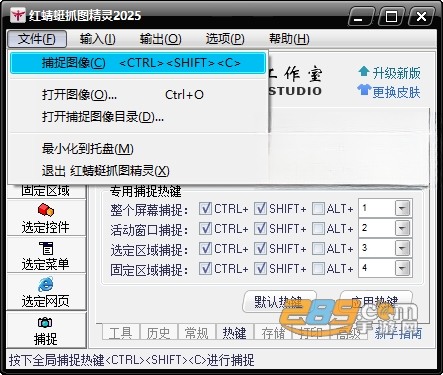Choose 打开图像(O)... menu entry
The width and height of the screenshot is (443, 375).
point(138,95)
